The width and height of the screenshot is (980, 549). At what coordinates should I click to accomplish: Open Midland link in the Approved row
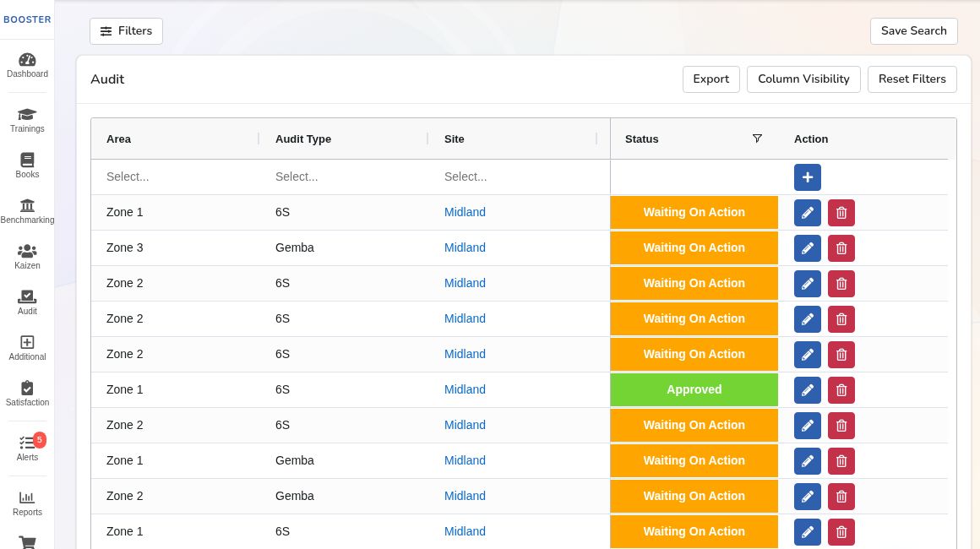[465, 389]
